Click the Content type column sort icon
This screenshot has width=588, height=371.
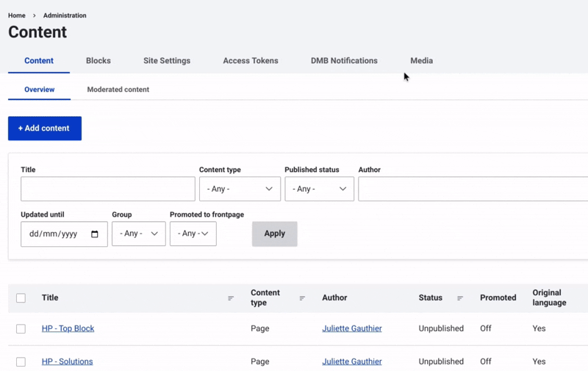[x=302, y=298]
